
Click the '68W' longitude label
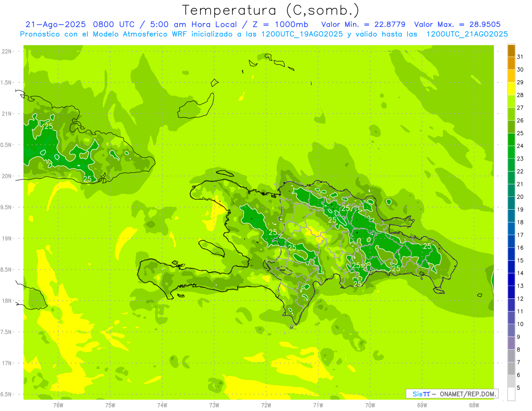(x=473, y=405)
